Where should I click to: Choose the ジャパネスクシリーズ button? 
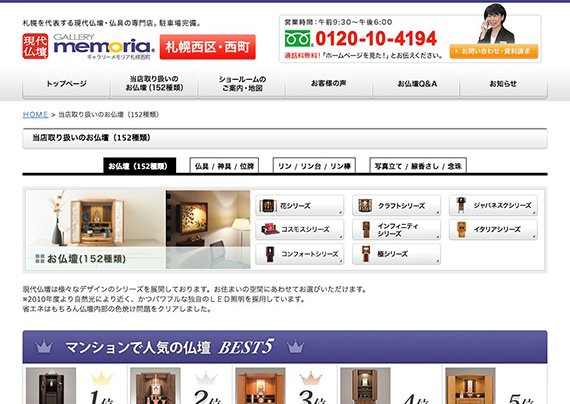point(493,205)
